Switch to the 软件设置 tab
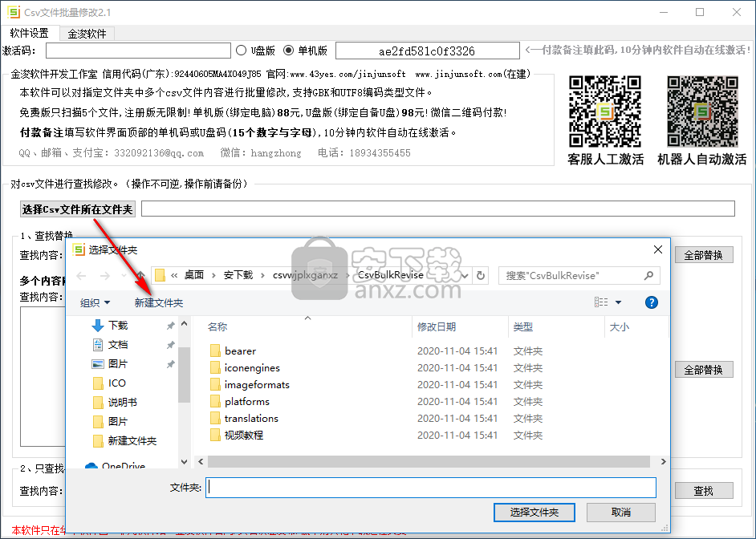The width and height of the screenshot is (756, 539). pyautogui.click(x=30, y=33)
